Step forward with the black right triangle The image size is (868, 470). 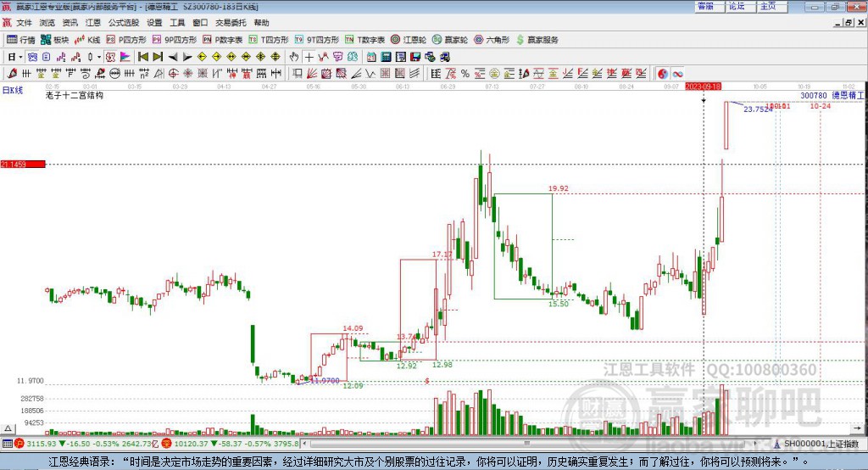tap(187, 57)
